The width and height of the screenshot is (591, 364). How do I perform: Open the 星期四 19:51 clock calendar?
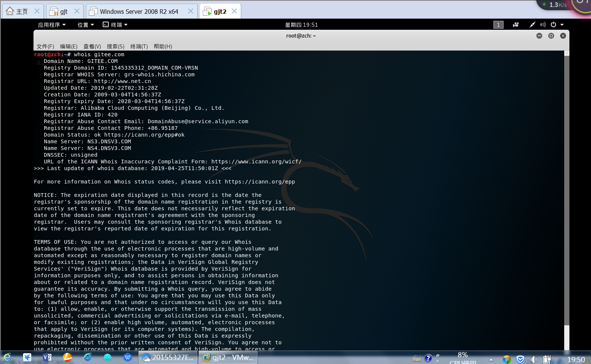pos(301,25)
